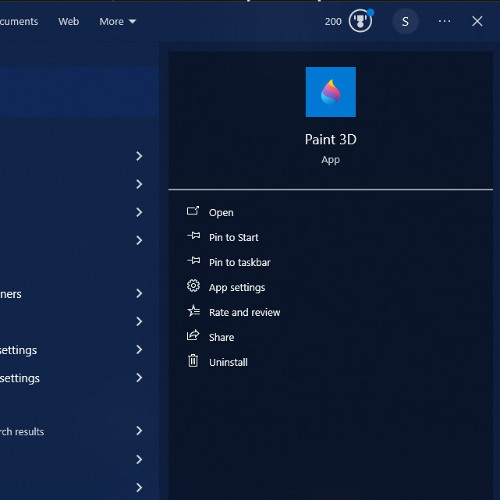
Task: Expand chevron beside 'rch results' row
Action: coord(139,431)
